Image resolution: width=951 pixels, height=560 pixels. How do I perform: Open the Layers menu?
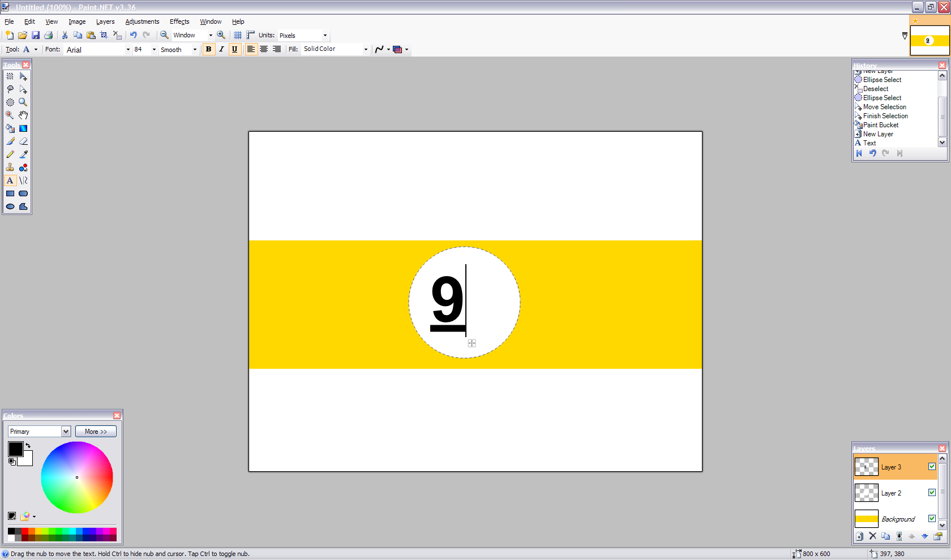(x=105, y=21)
